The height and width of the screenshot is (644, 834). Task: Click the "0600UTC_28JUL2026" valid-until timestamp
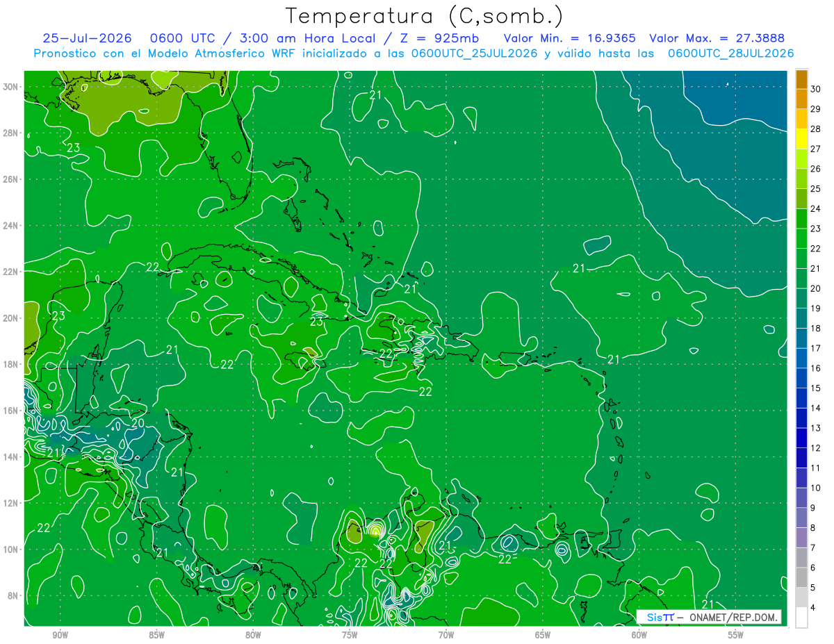(730, 53)
